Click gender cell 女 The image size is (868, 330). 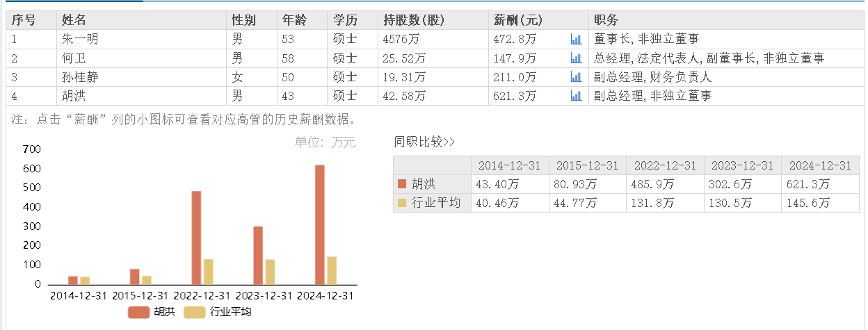click(237, 77)
